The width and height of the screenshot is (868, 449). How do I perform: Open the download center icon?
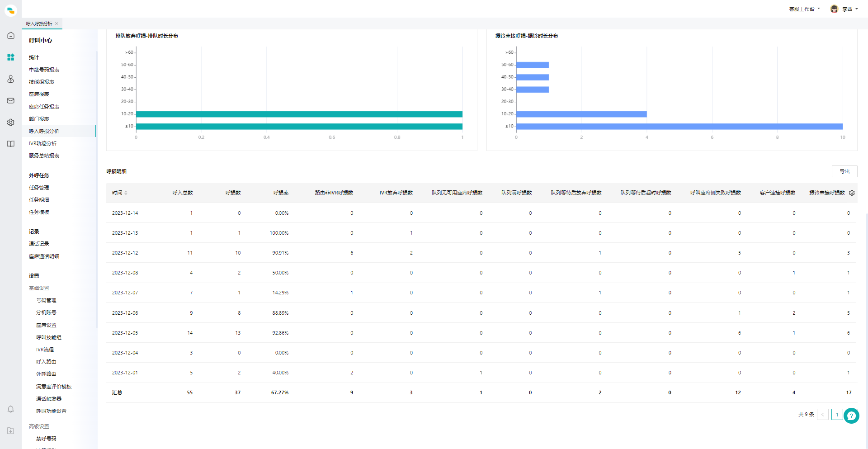pos(11,431)
